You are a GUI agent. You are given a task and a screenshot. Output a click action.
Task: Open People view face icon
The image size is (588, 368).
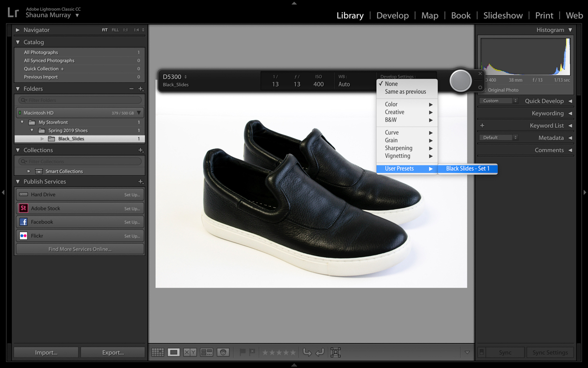tap(223, 352)
